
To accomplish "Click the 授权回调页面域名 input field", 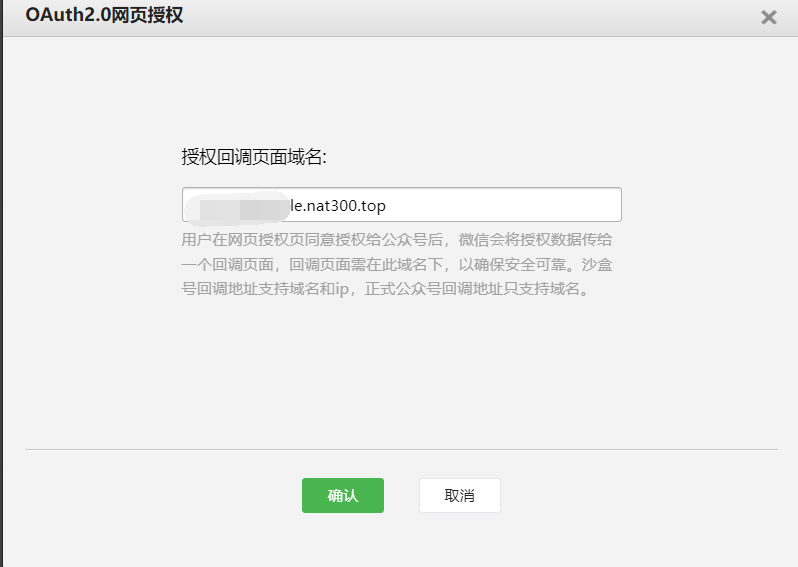I will click(x=402, y=205).
